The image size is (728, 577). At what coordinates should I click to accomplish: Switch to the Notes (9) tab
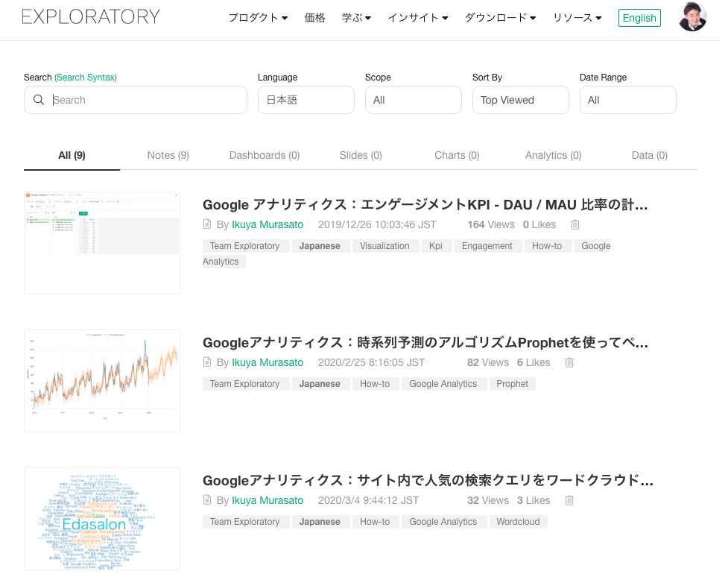click(x=168, y=156)
